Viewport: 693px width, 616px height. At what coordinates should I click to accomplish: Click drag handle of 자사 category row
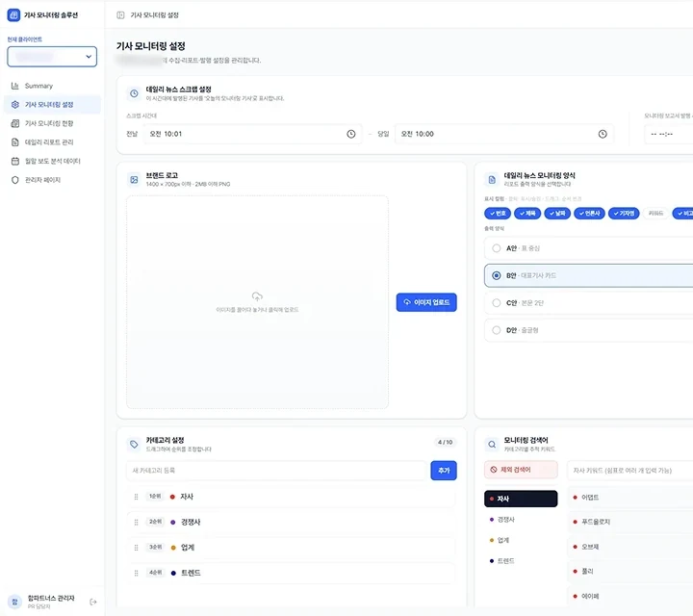(x=136, y=497)
